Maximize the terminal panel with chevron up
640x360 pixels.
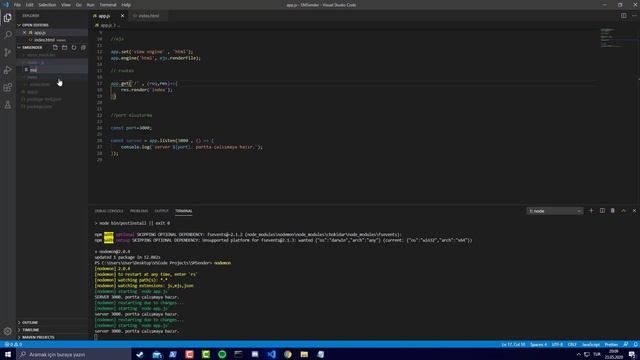pos(623,211)
